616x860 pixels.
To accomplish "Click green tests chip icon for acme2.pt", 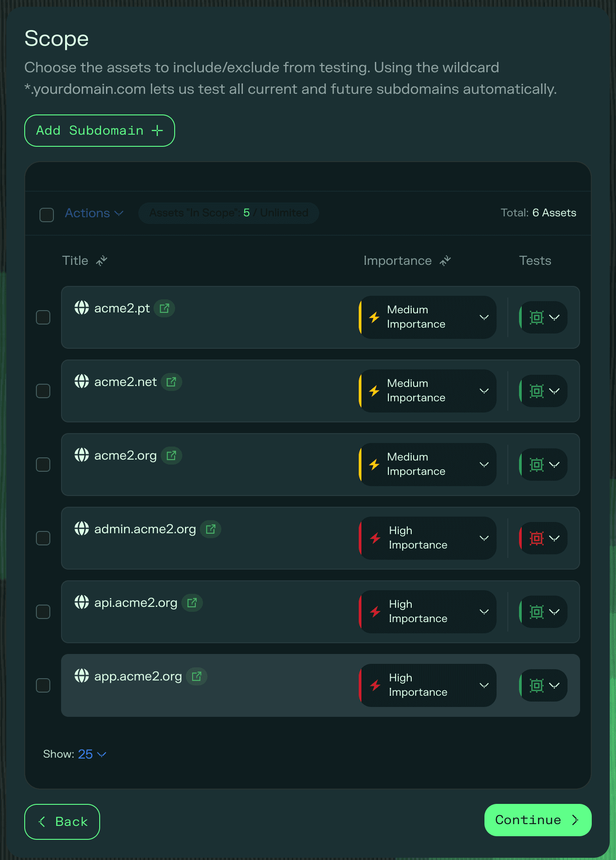I will pos(537,317).
